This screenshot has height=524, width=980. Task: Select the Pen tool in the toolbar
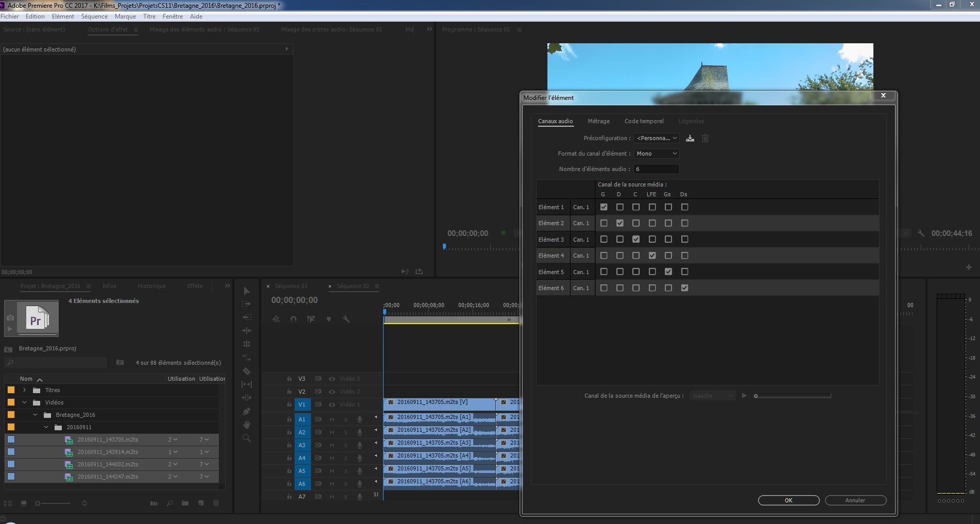[x=247, y=411]
